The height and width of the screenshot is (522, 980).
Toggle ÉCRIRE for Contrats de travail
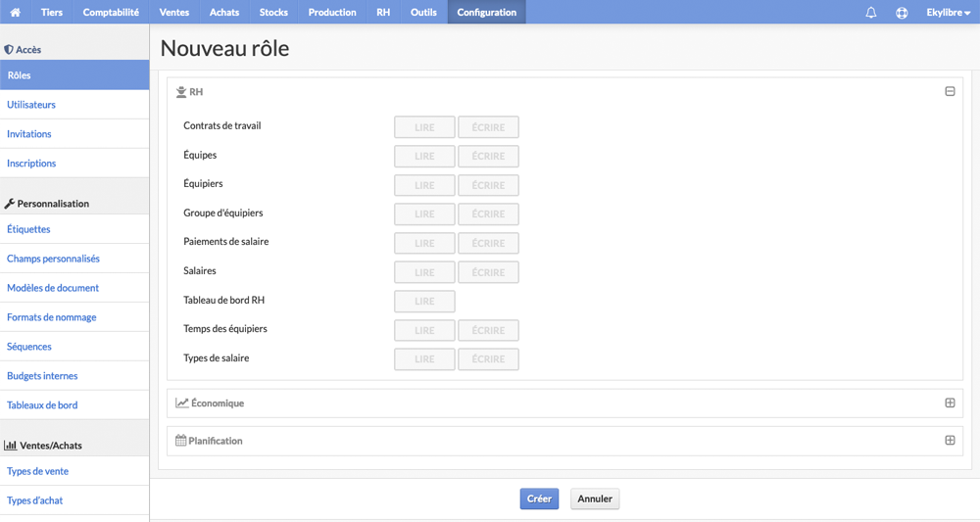(x=488, y=126)
